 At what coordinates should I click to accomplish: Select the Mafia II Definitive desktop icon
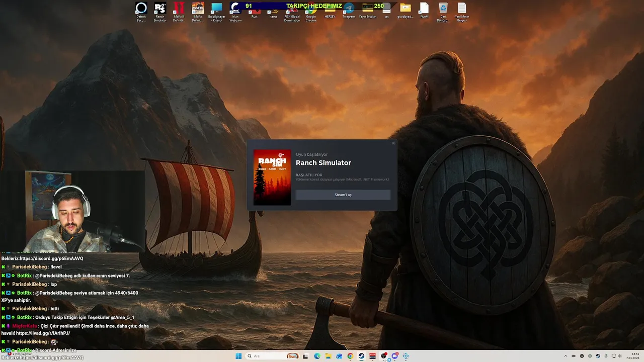tap(179, 12)
